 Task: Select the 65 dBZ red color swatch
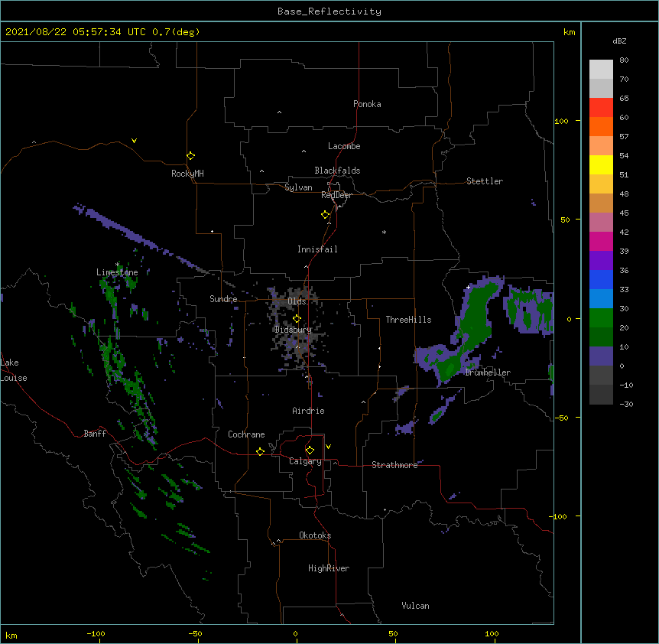(x=601, y=107)
